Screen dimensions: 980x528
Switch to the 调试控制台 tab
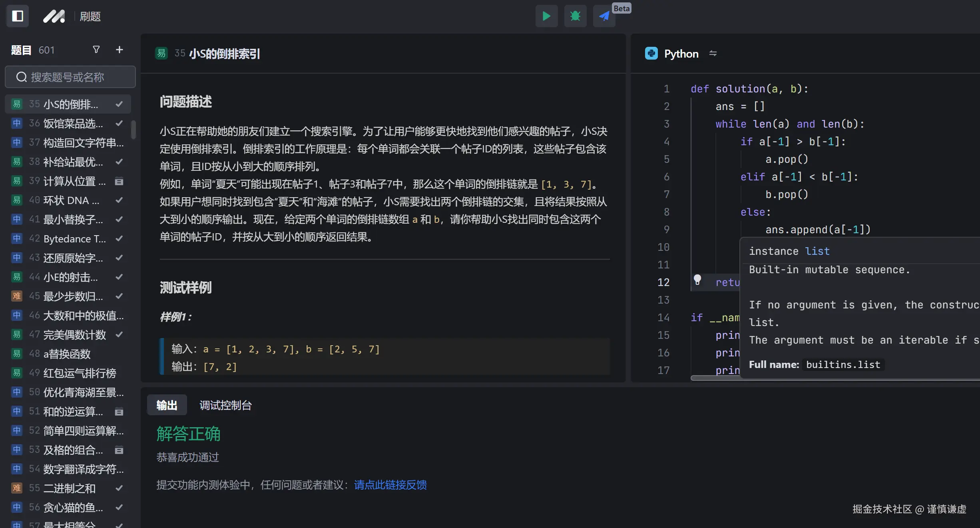click(x=225, y=405)
